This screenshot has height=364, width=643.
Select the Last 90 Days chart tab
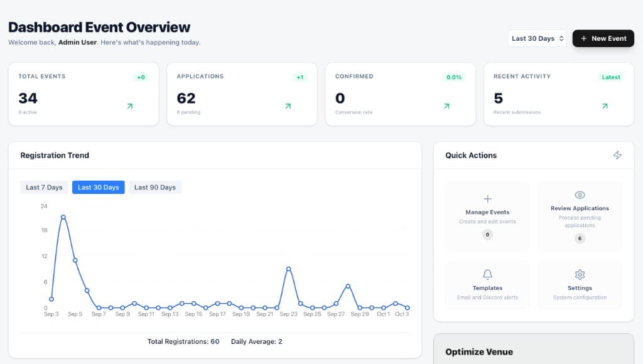155,187
